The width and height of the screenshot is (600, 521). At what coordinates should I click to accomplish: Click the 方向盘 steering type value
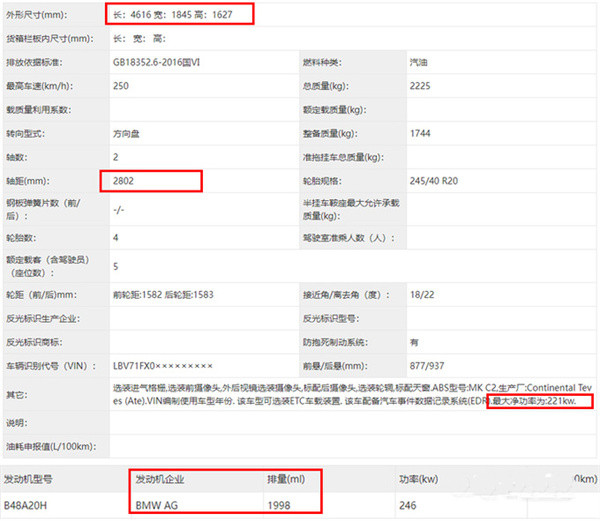pyautogui.click(x=131, y=133)
